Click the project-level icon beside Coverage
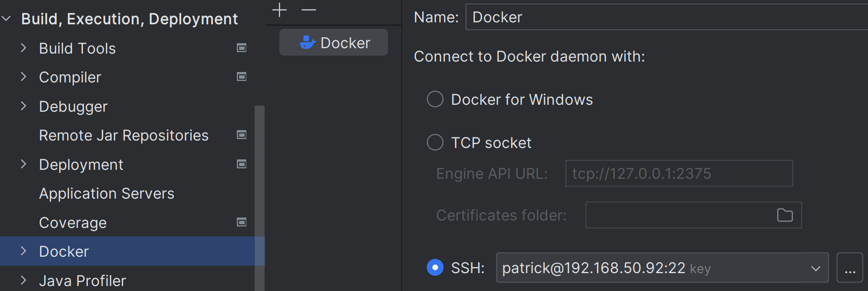The height and width of the screenshot is (291, 868). tap(242, 222)
